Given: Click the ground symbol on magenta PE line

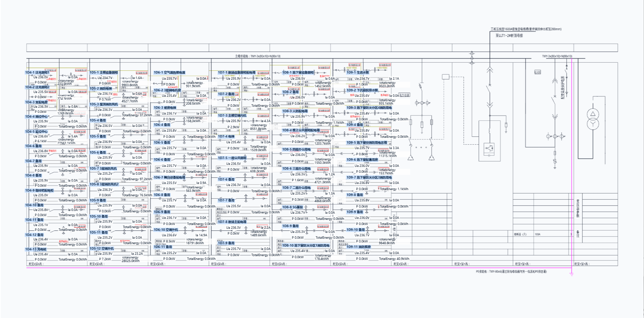Looking at the screenshot, I should click(x=571, y=274).
